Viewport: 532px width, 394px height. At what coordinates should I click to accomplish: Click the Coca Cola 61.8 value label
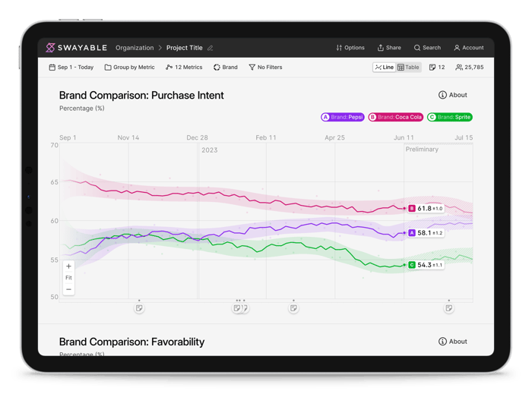click(x=426, y=208)
